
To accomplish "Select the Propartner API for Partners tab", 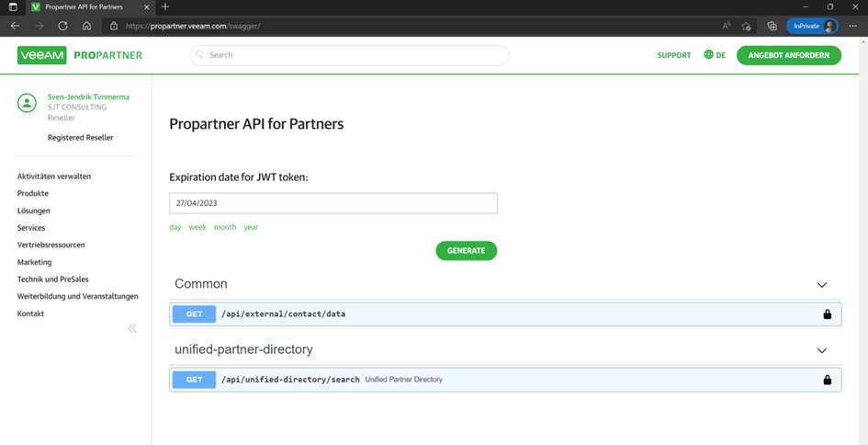I will pyautogui.click(x=91, y=7).
